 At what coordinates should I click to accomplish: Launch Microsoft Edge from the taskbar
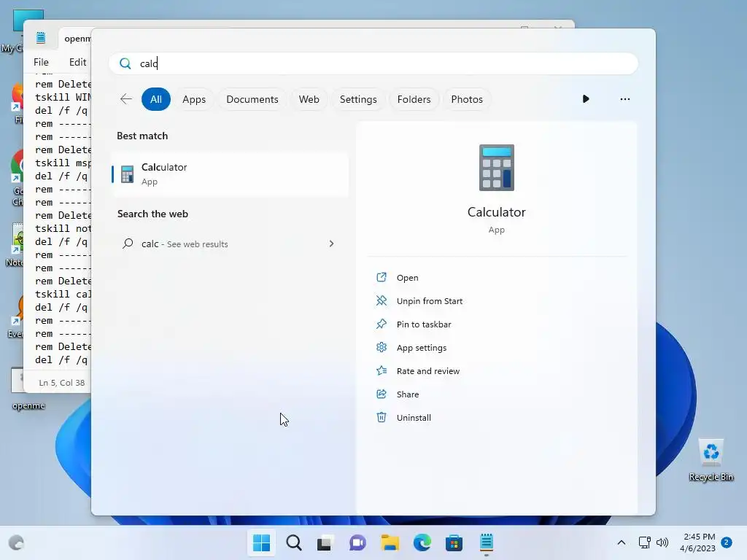[x=422, y=542]
